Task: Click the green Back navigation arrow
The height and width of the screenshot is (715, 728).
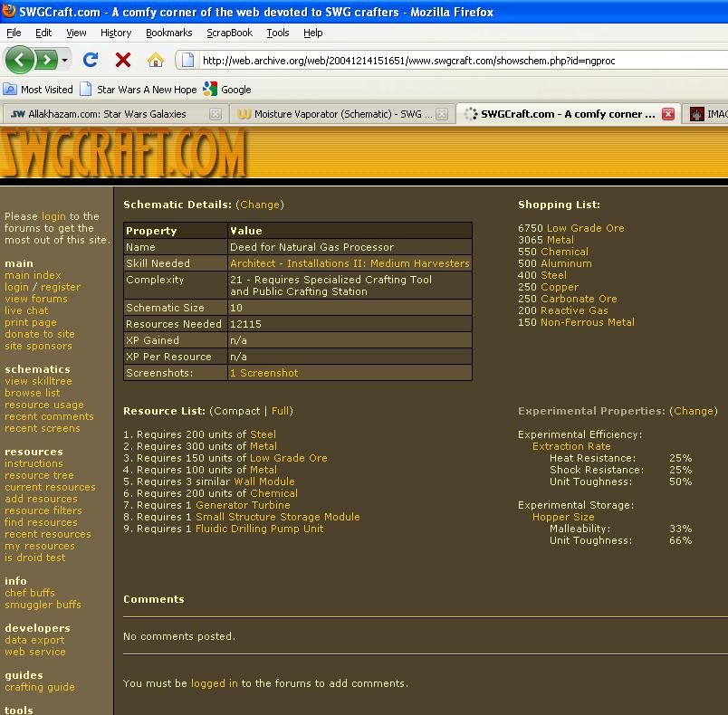Action: click(19, 60)
